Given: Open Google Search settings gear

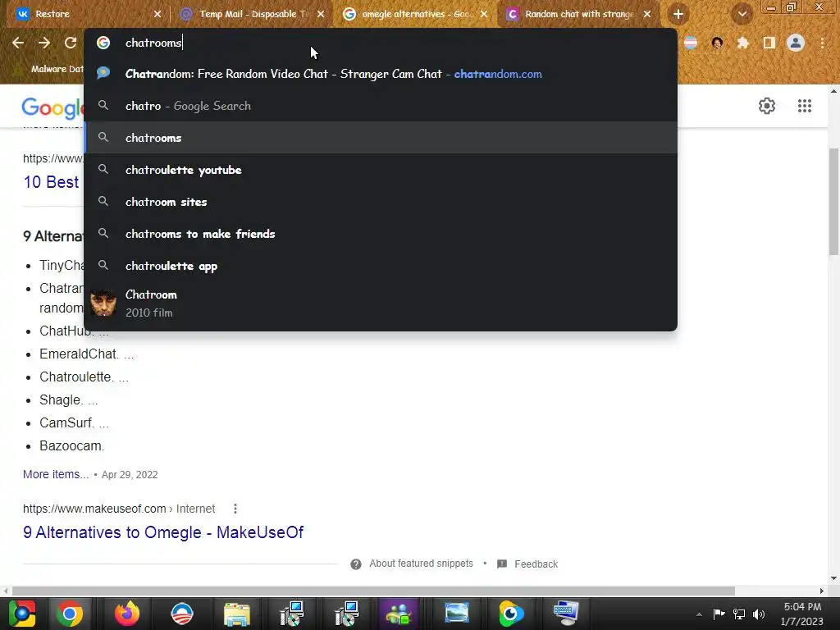Looking at the screenshot, I should coord(767,106).
